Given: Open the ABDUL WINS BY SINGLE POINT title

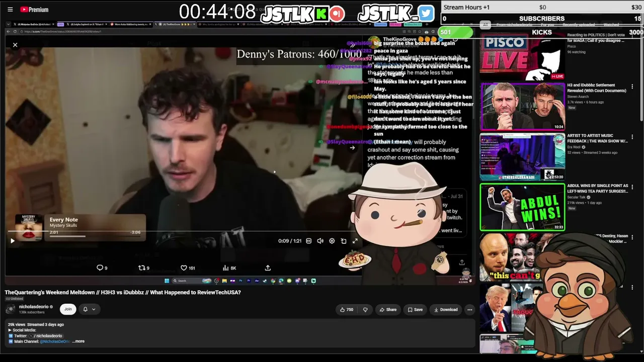Looking at the screenshot, I should coord(598,188).
